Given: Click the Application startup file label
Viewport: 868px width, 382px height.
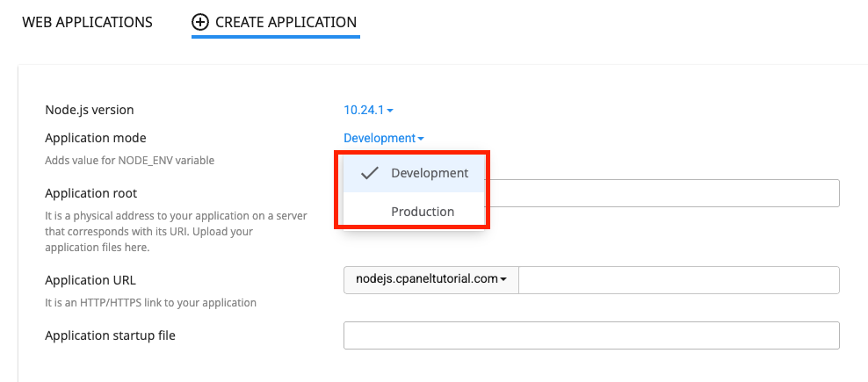Looking at the screenshot, I should click(110, 335).
